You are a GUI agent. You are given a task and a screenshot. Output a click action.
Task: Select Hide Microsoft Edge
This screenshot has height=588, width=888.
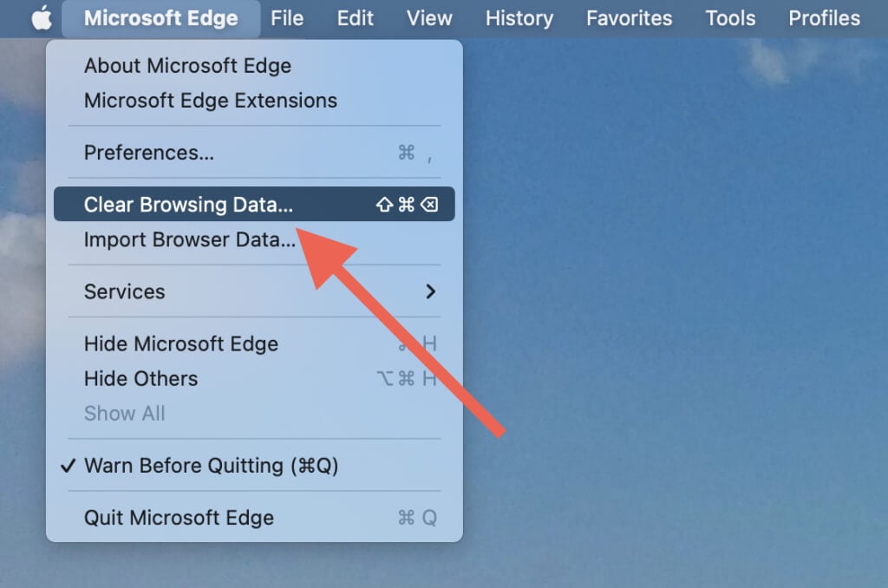point(181,343)
